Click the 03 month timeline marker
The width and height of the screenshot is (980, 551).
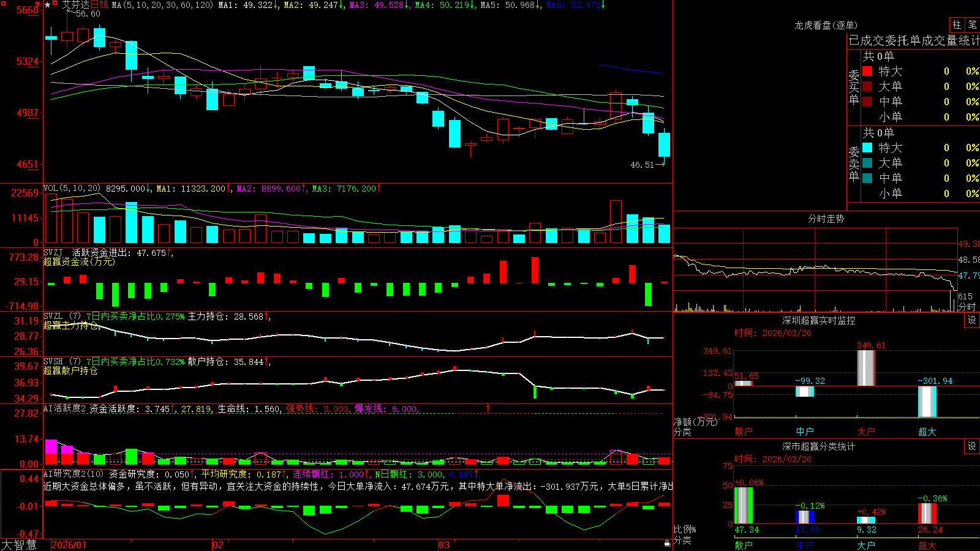pyautogui.click(x=444, y=545)
